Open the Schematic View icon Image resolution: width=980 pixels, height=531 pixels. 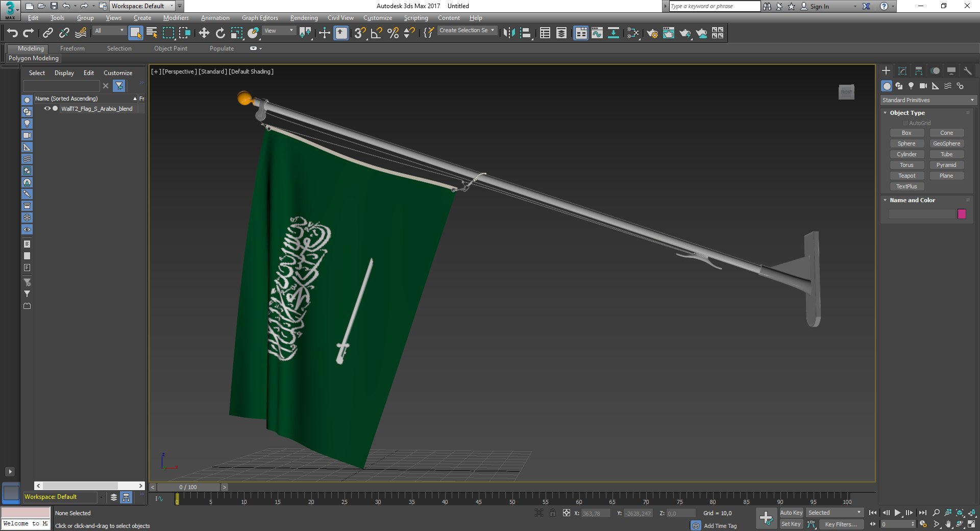(613, 33)
